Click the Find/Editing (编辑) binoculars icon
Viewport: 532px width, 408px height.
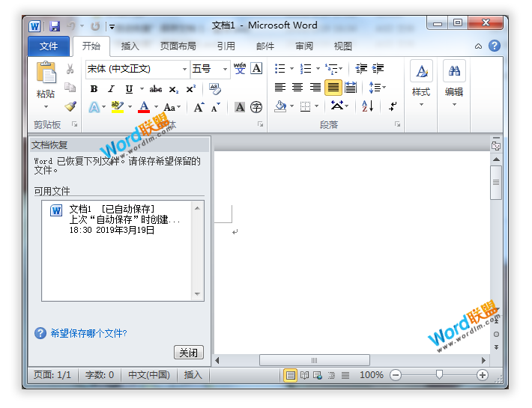(x=454, y=71)
